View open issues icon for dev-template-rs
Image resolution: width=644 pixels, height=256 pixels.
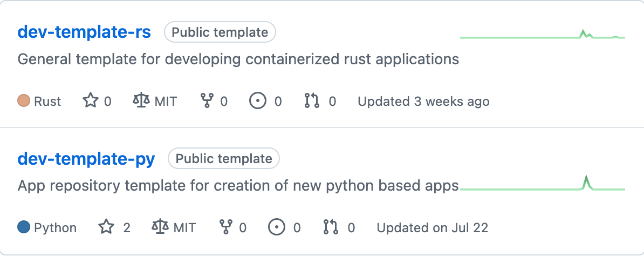pyautogui.click(x=258, y=101)
